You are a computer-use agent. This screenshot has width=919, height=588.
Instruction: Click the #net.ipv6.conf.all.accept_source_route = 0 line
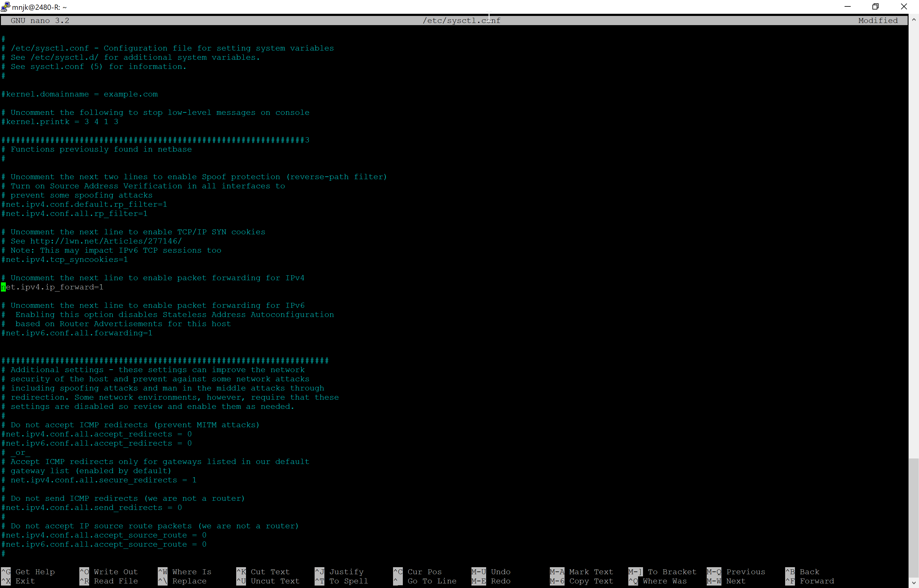tap(104, 544)
